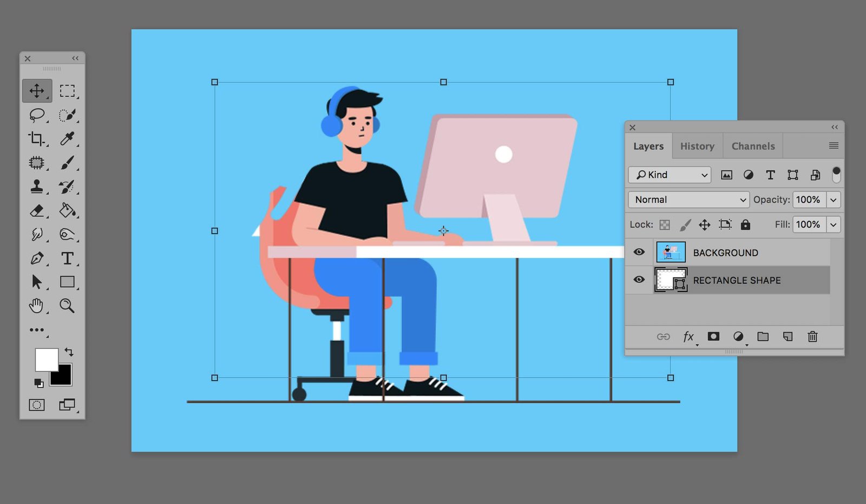Hide the RECTANGLE SHAPE layer
866x504 pixels.
point(639,280)
